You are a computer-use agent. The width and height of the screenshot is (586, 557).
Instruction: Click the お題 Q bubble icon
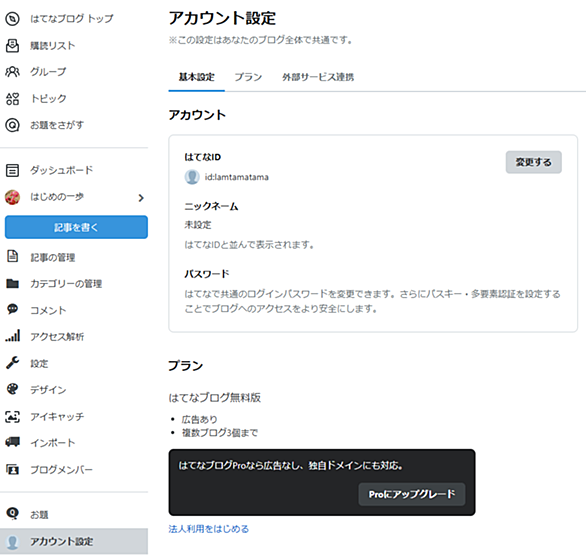(x=12, y=514)
